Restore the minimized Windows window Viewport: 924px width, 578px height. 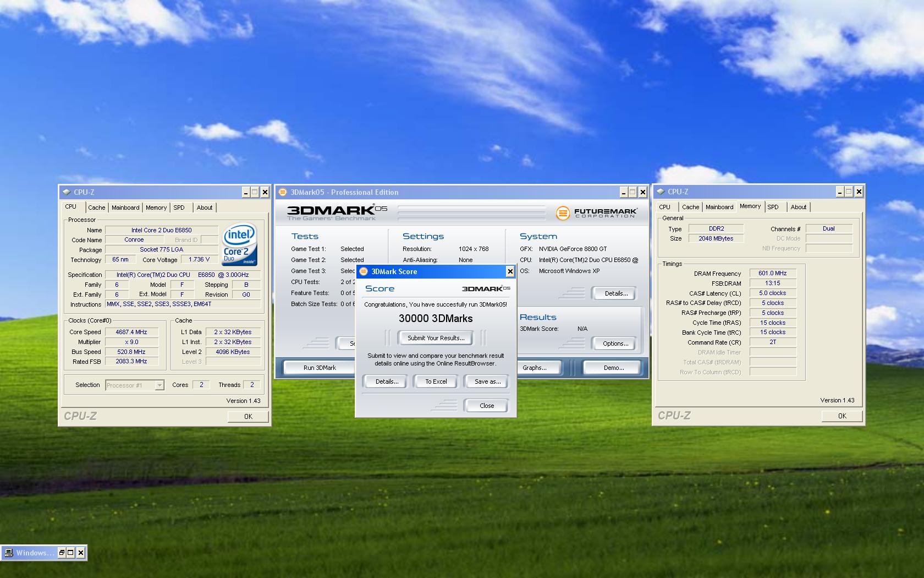[x=62, y=553]
